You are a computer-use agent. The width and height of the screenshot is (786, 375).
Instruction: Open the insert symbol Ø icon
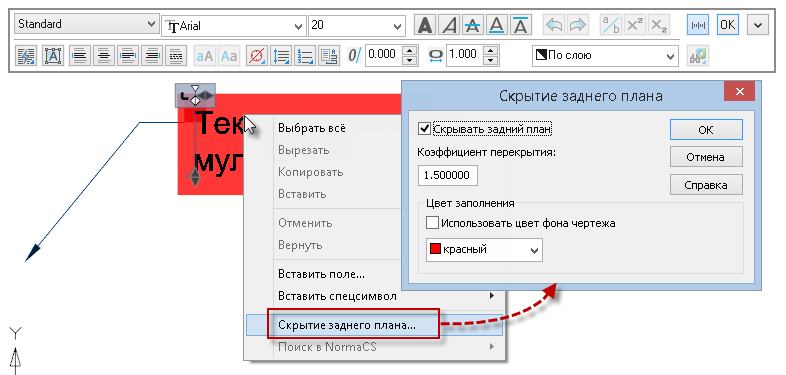257,56
